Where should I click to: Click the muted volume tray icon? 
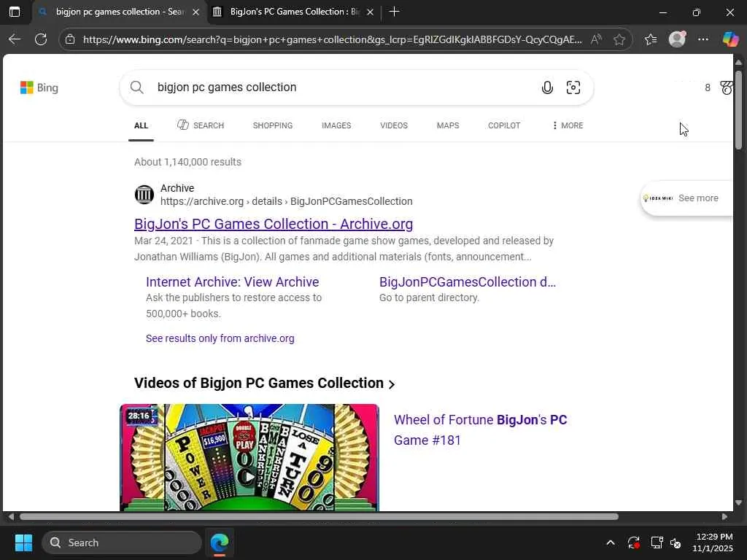click(x=676, y=542)
